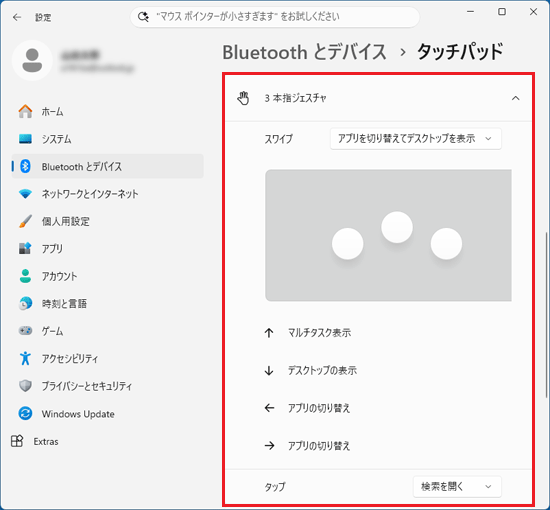The image size is (550, 510).
Task: Click the 設定 window title
Action: 43,17
